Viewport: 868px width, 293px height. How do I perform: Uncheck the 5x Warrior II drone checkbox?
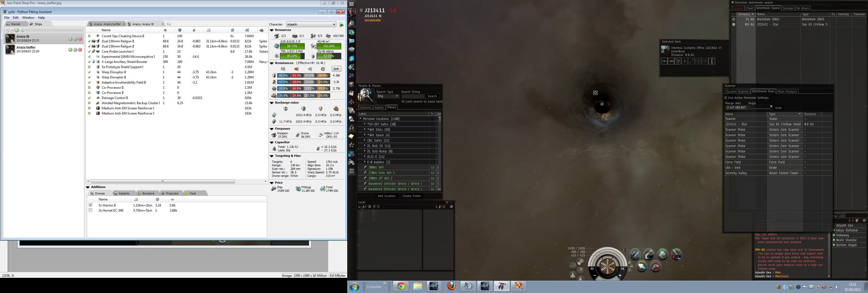point(90,205)
